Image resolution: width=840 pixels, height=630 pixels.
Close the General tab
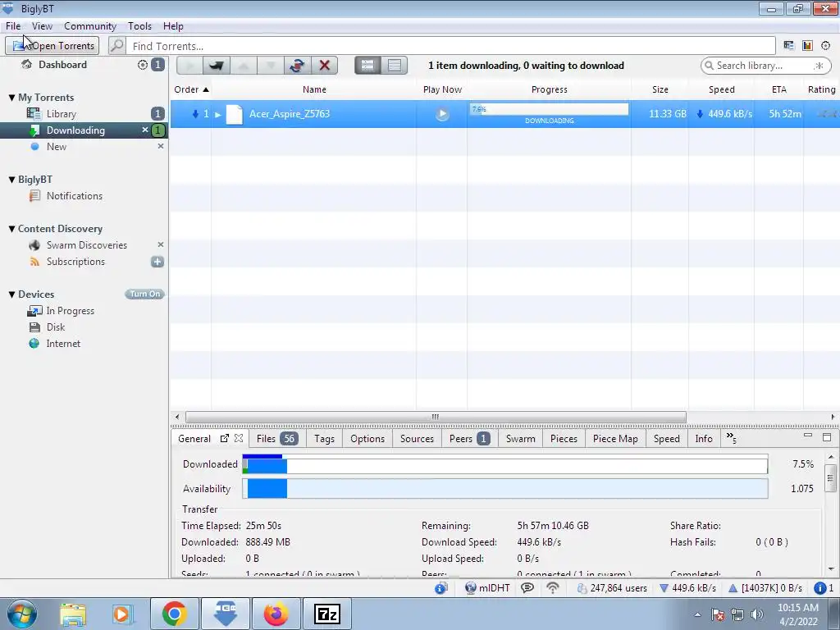[x=239, y=438]
